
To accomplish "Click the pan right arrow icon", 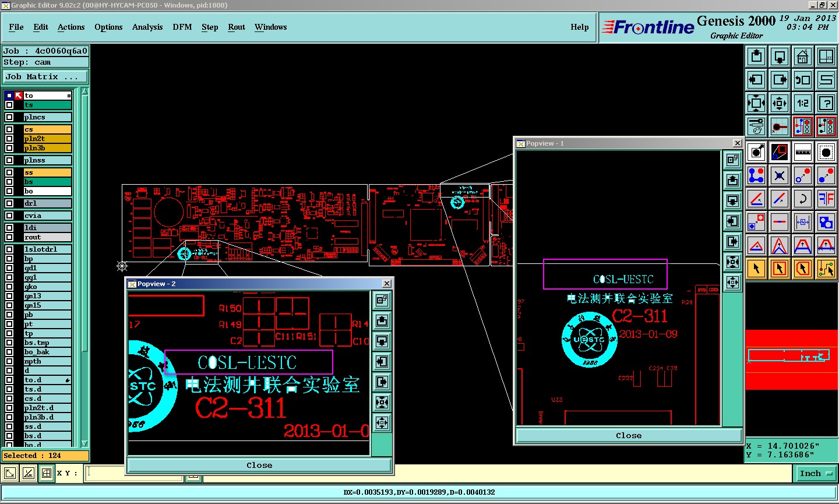I will 780,80.
